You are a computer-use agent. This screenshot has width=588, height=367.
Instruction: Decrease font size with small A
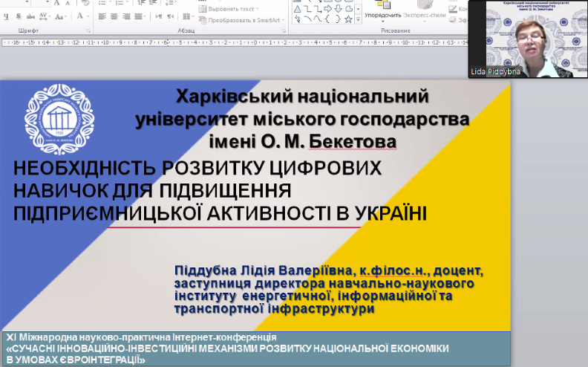point(67,3)
